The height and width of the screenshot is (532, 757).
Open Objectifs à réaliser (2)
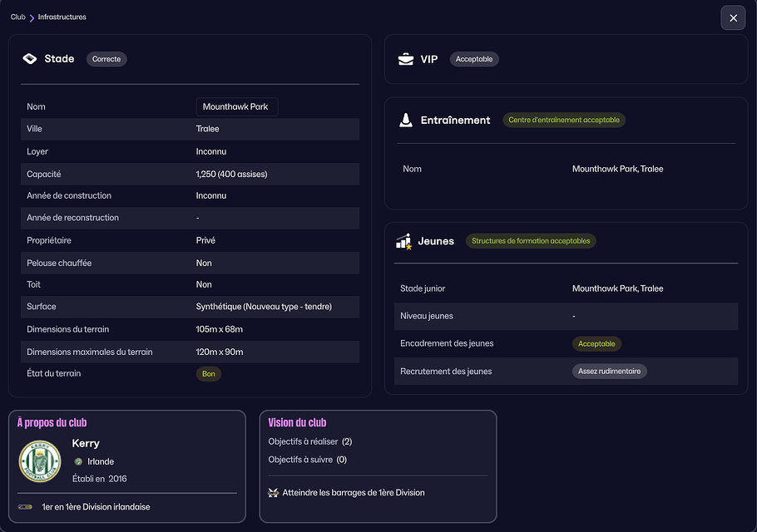(x=310, y=441)
